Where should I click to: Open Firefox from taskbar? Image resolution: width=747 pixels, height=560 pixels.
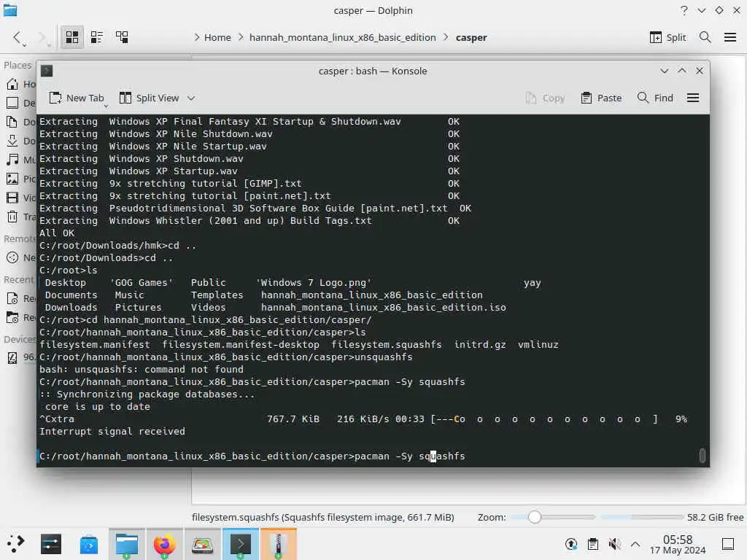pos(164,544)
